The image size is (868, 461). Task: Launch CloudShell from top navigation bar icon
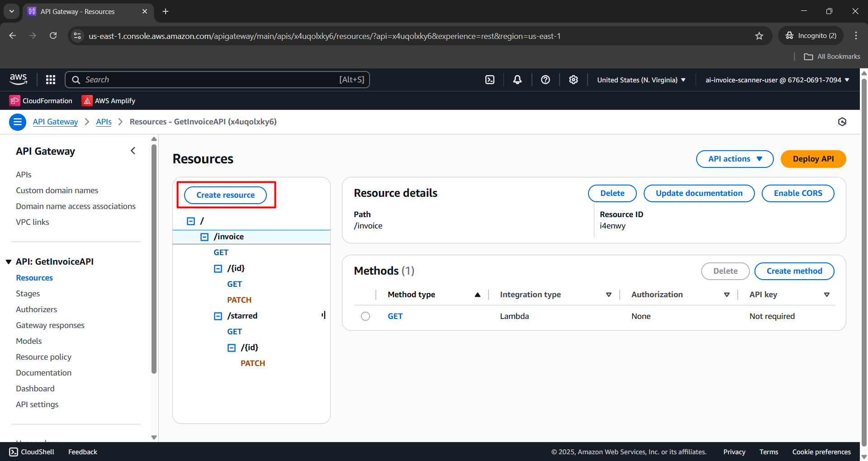pyautogui.click(x=490, y=80)
